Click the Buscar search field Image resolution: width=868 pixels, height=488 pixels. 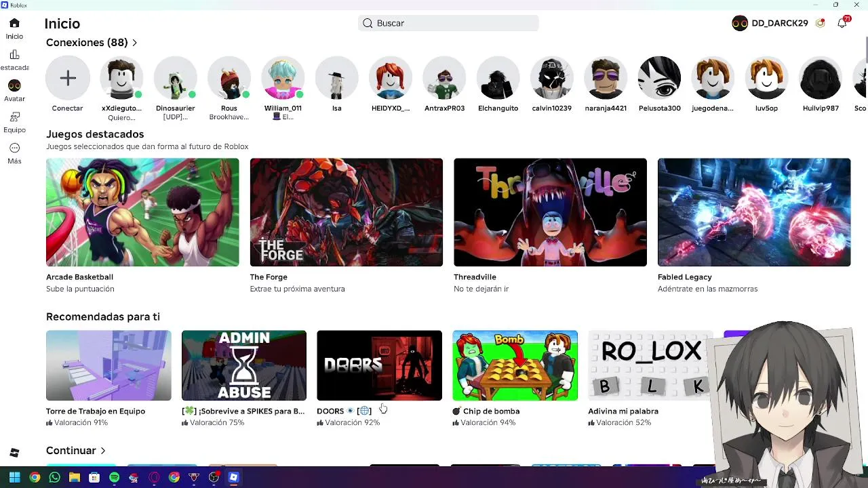[x=448, y=23]
